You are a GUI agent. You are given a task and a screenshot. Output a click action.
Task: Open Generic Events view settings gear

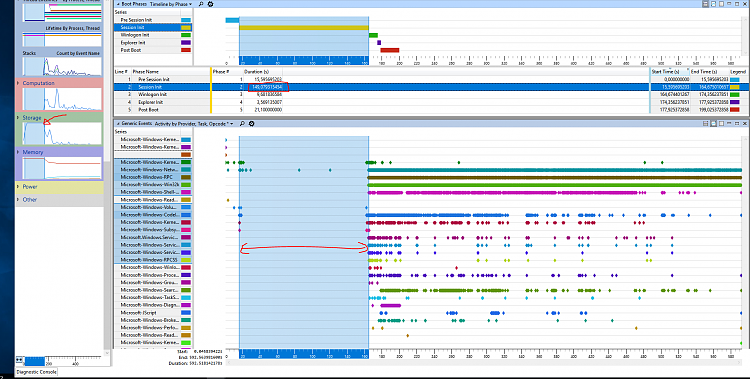tap(251, 123)
